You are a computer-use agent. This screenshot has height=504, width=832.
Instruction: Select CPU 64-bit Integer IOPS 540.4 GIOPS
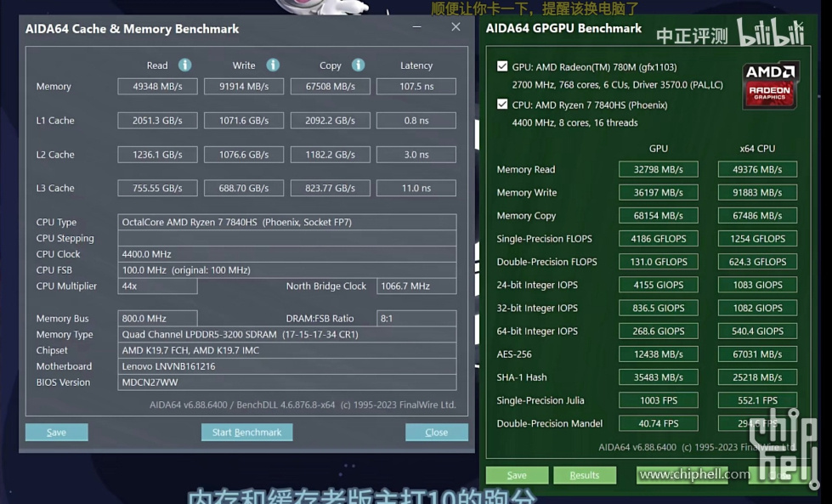pos(757,331)
